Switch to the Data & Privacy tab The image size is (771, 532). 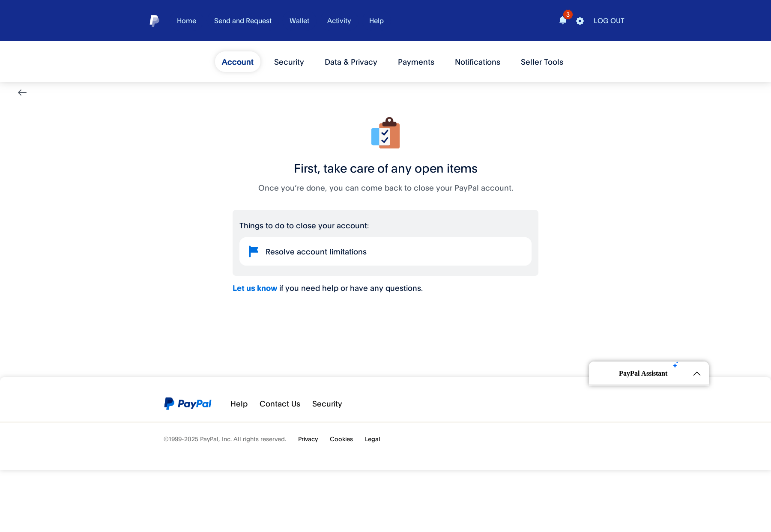click(351, 62)
